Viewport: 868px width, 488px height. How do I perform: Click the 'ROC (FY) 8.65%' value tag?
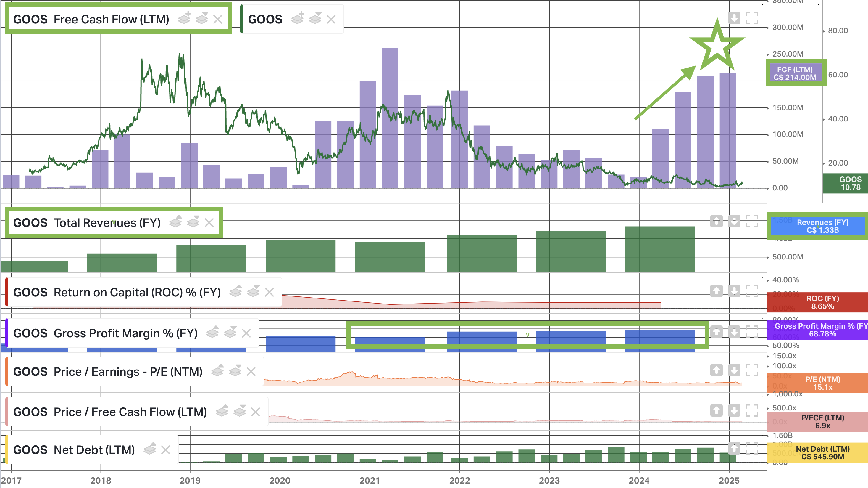(817, 302)
